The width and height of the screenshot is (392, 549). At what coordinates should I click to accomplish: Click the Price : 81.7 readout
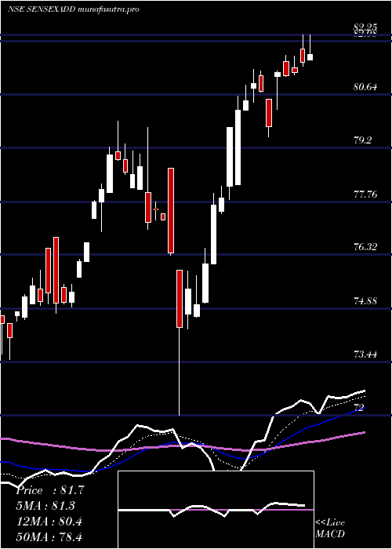tap(50, 490)
